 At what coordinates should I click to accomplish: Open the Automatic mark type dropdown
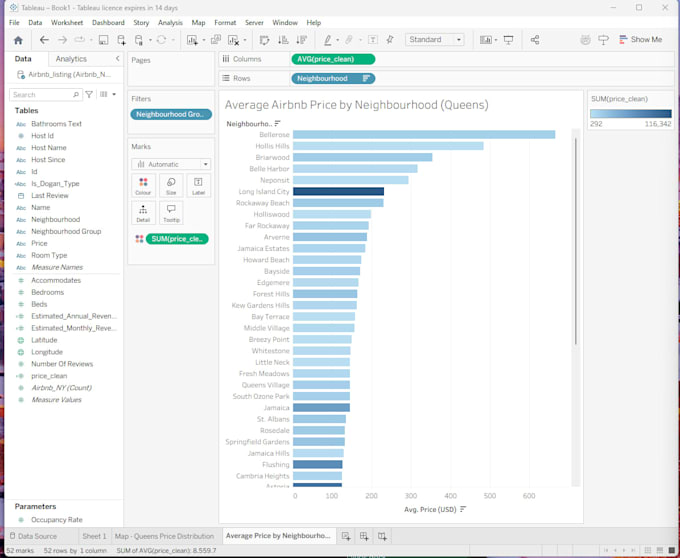pos(171,164)
